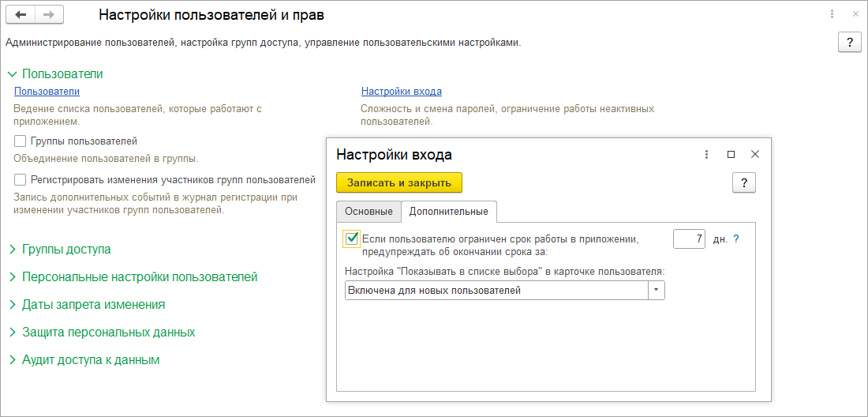This screenshot has width=868, height=417.
Task: Maximize the Настройки входа dialog
Action: (x=731, y=155)
